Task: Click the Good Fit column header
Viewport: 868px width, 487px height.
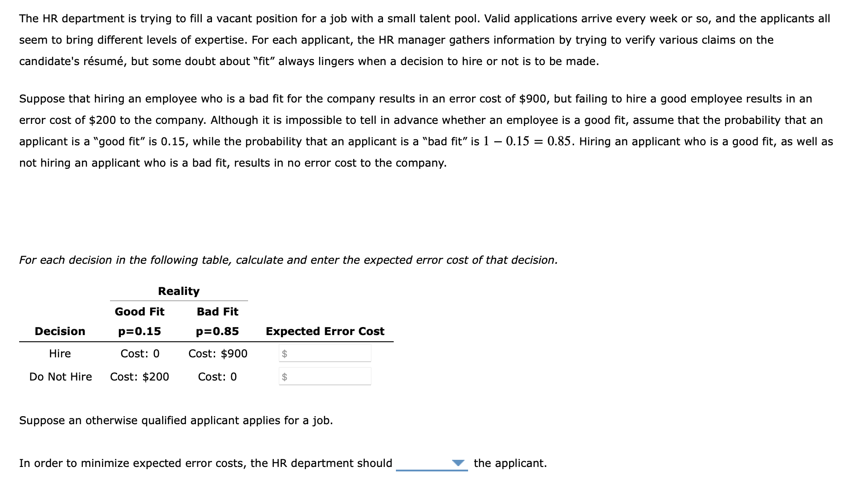Action: [x=139, y=311]
